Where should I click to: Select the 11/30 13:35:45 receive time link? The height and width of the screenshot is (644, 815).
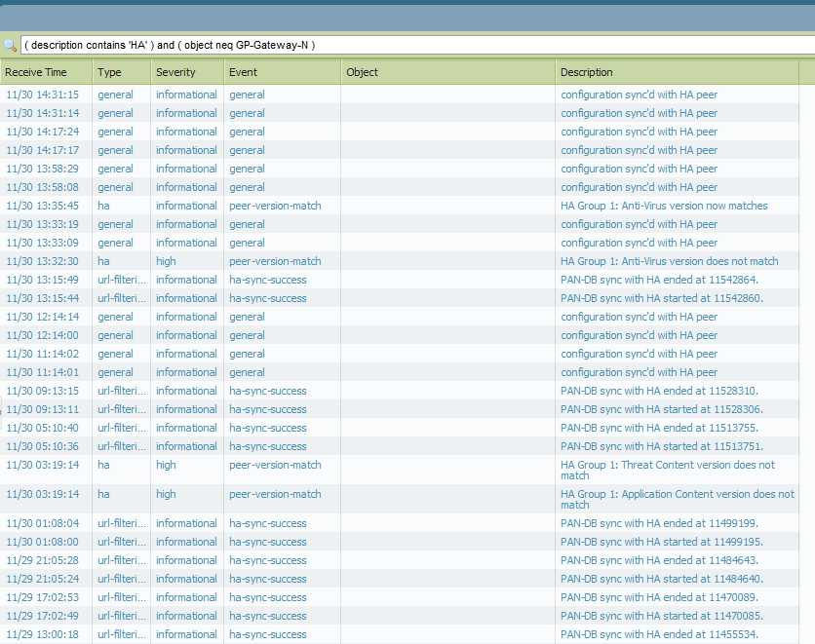coord(42,206)
